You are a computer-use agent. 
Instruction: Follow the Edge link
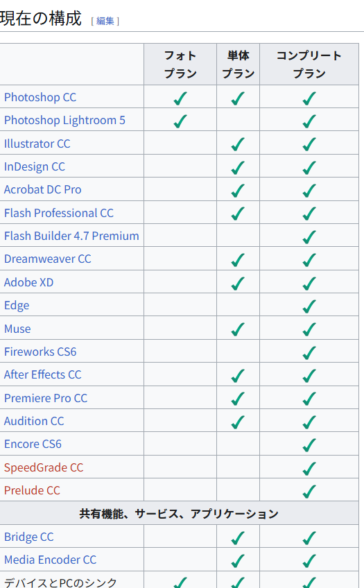coord(17,305)
